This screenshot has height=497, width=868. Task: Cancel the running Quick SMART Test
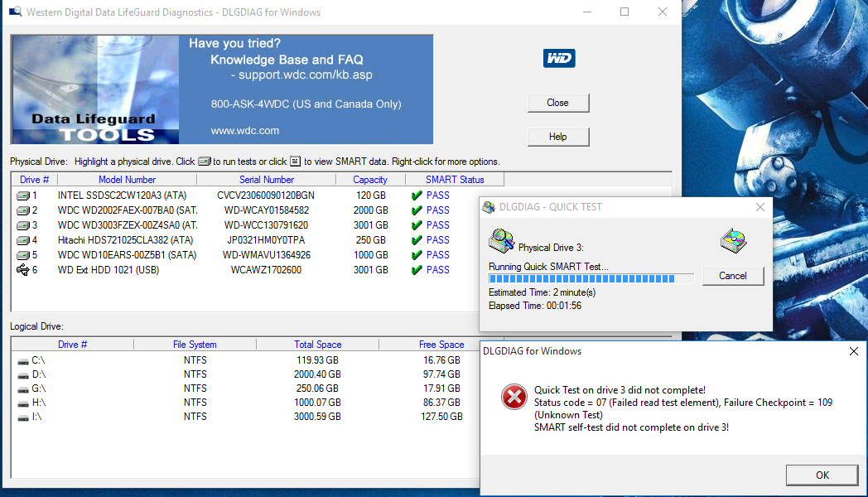733,276
